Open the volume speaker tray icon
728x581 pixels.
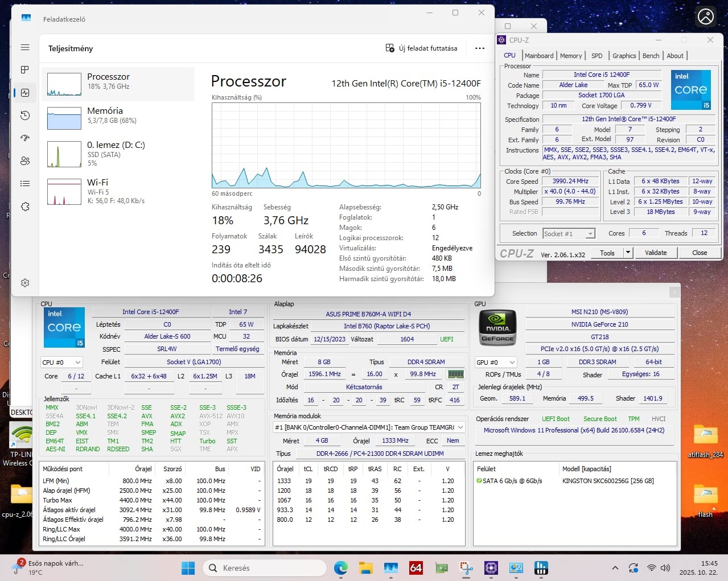667,568
